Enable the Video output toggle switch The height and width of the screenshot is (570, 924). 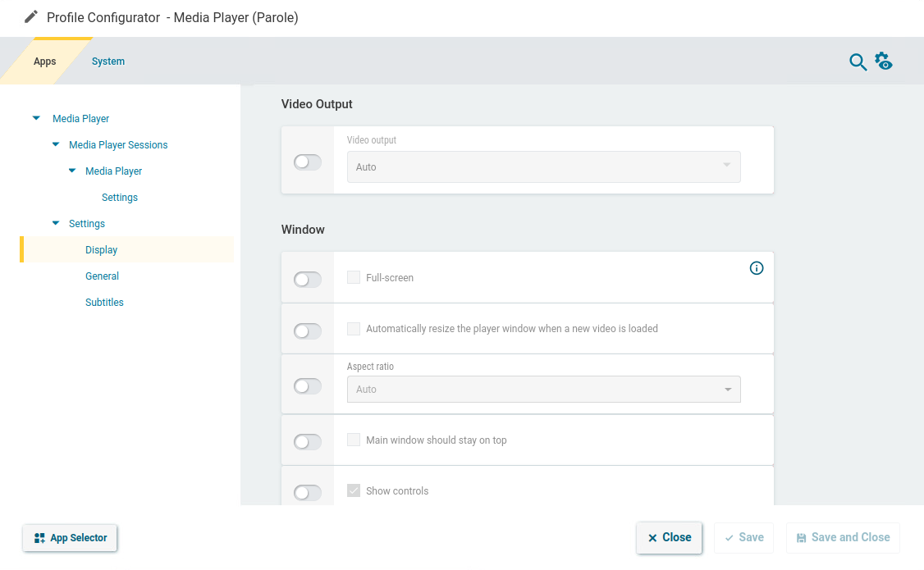point(308,162)
